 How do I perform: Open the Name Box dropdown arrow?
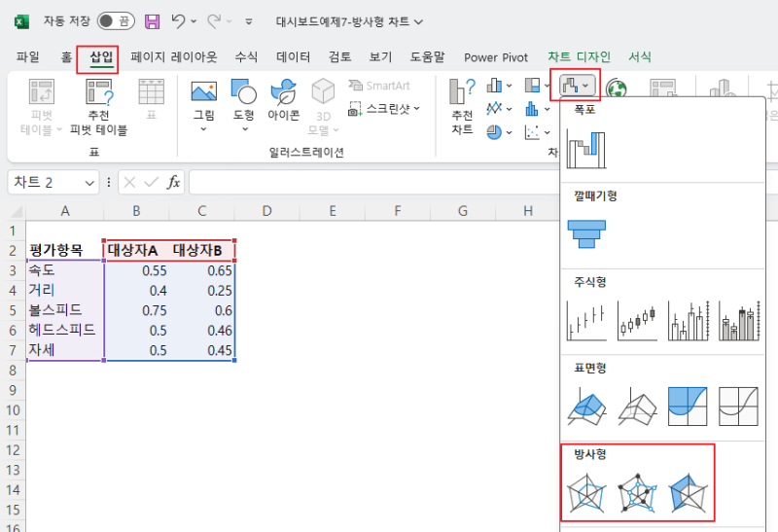coord(89,183)
